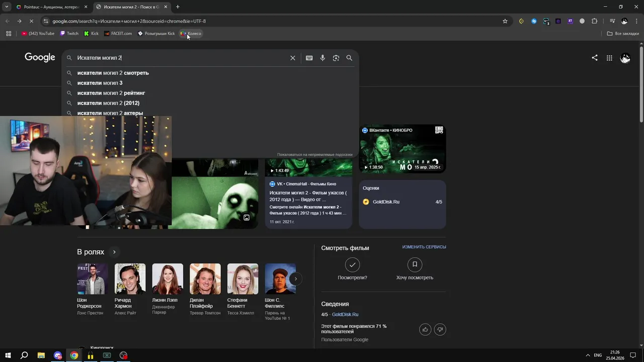Choose suggestion искатели могил 2 смотреть
This screenshot has height=362, width=644.
(210, 73)
